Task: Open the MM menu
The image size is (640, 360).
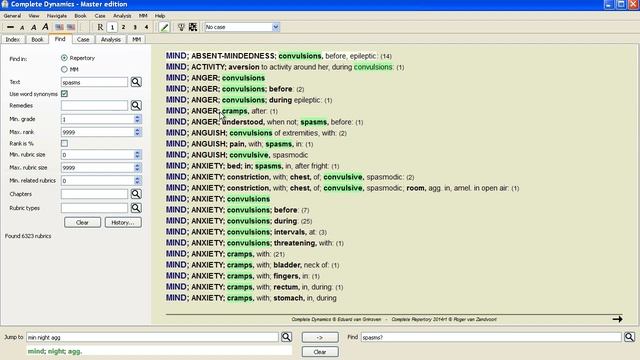Action: coord(143,16)
